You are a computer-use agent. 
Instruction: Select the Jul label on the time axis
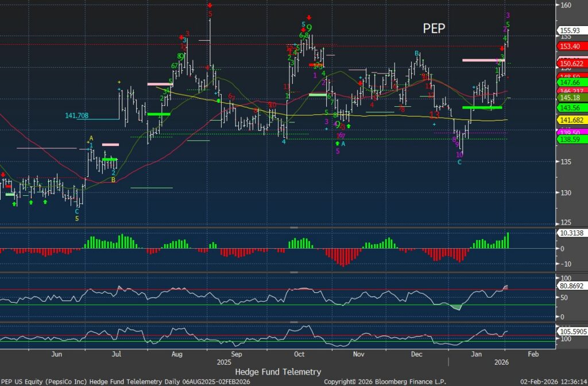point(117,356)
